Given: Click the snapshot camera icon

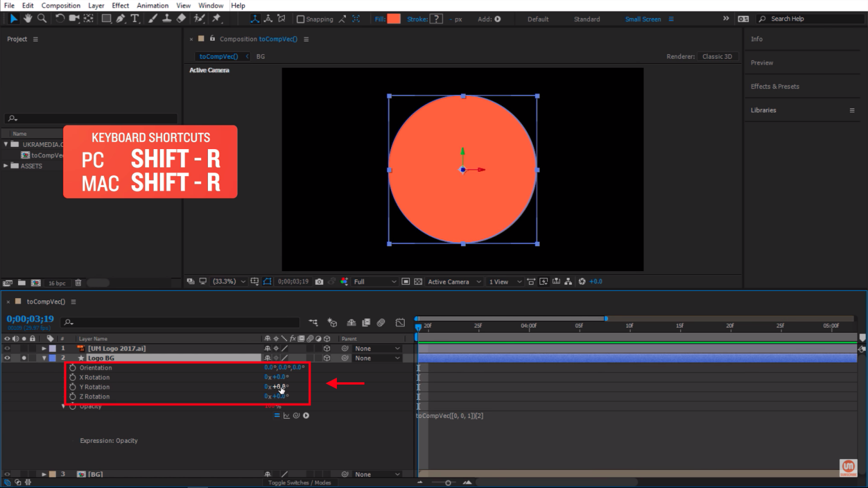Looking at the screenshot, I should point(319,281).
